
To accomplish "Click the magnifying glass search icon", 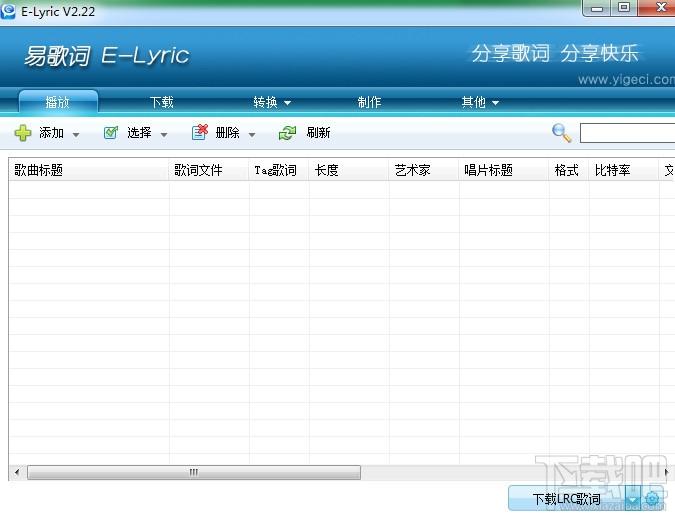I will tap(562, 133).
